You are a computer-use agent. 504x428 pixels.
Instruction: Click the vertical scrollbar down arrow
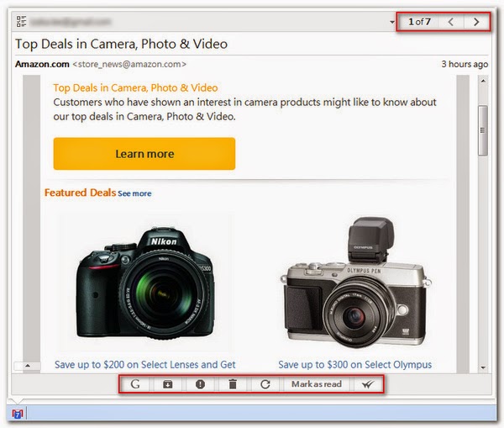(x=483, y=367)
